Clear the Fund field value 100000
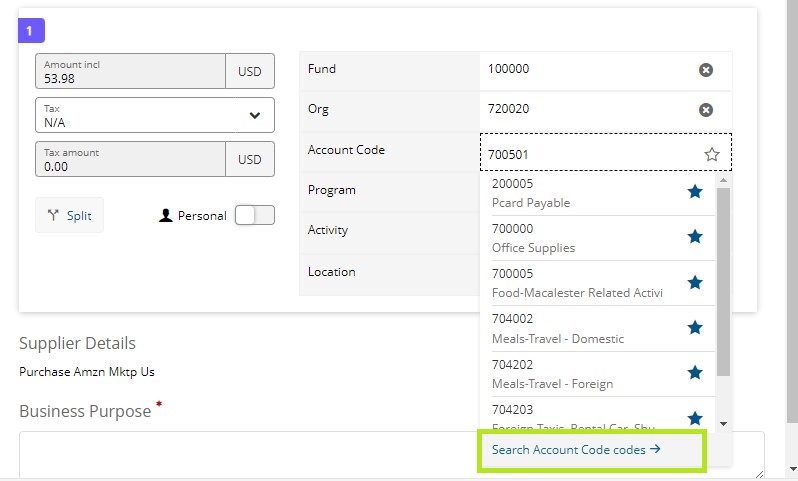This screenshot has height=481, width=798. (x=705, y=70)
